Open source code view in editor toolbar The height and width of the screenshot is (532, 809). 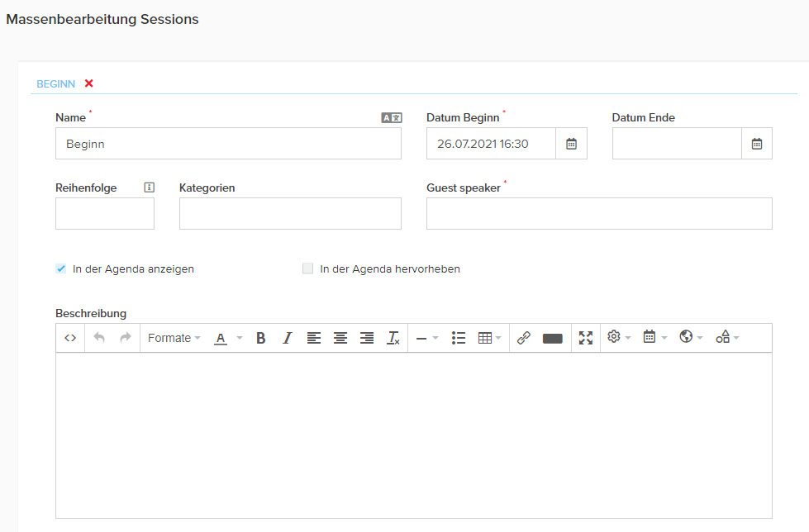point(70,338)
